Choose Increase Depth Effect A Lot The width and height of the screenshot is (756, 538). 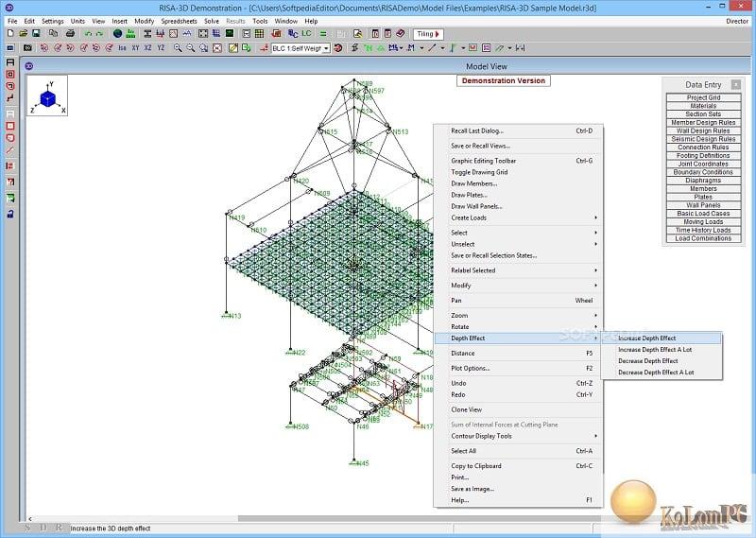click(x=662, y=349)
